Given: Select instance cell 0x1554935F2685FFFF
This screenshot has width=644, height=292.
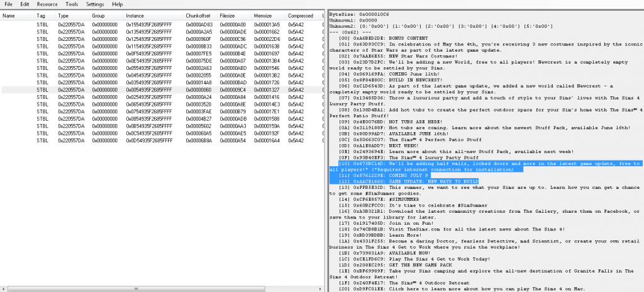Looking at the screenshot, I should (148, 25).
